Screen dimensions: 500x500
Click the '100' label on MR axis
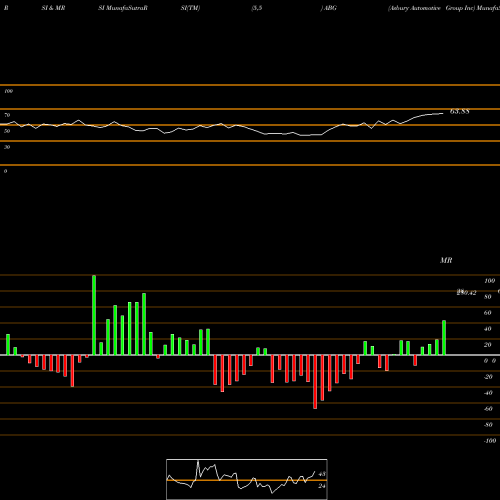(490, 281)
